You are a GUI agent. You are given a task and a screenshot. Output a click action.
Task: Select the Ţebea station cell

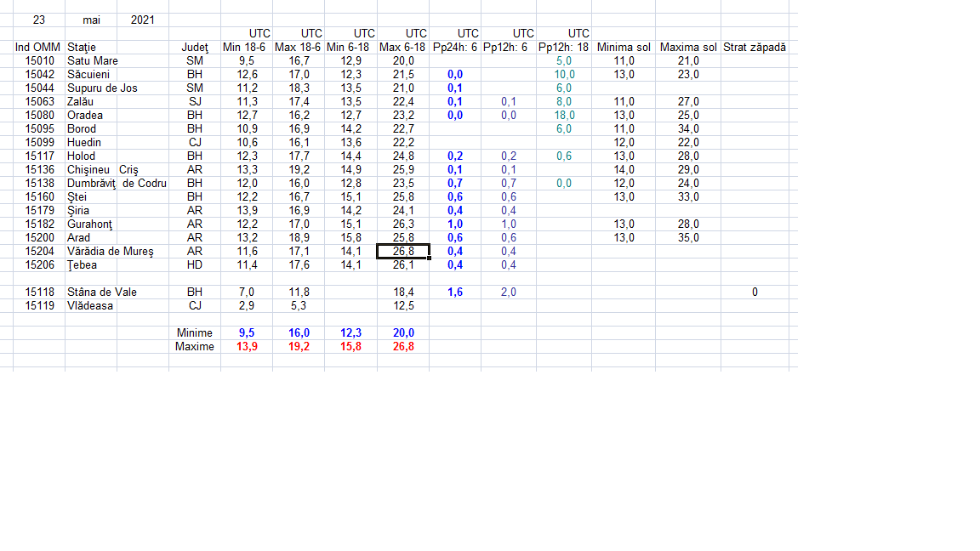(82, 265)
